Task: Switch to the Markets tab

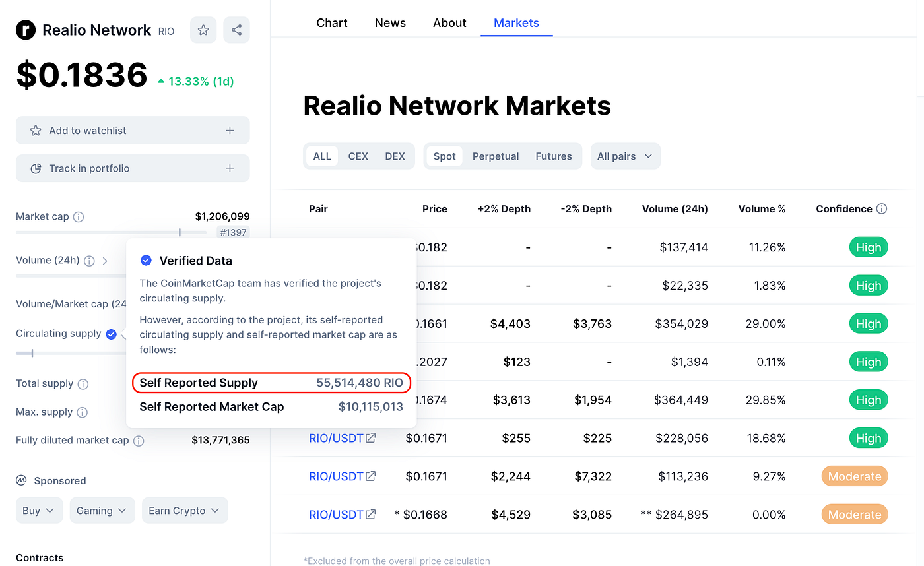Action: coord(516,23)
